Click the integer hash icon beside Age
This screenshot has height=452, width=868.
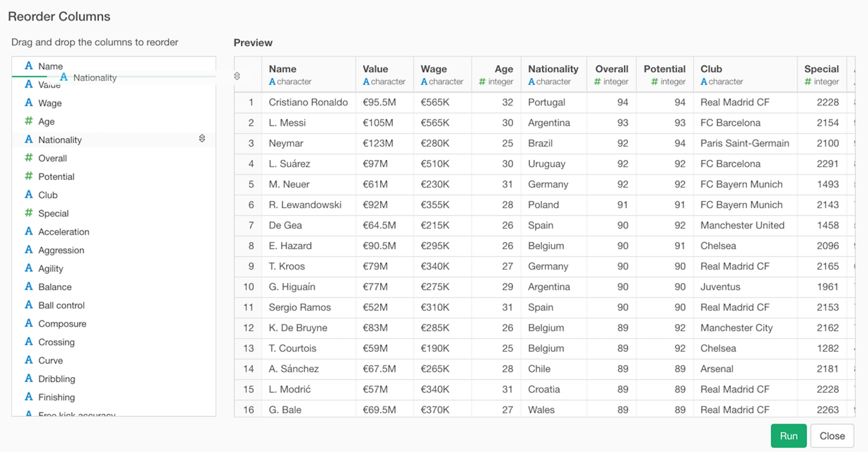point(29,121)
